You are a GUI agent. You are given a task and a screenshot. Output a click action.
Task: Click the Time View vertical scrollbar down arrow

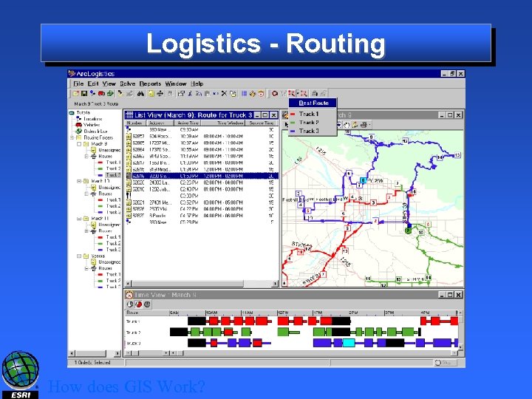click(x=460, y=347)
